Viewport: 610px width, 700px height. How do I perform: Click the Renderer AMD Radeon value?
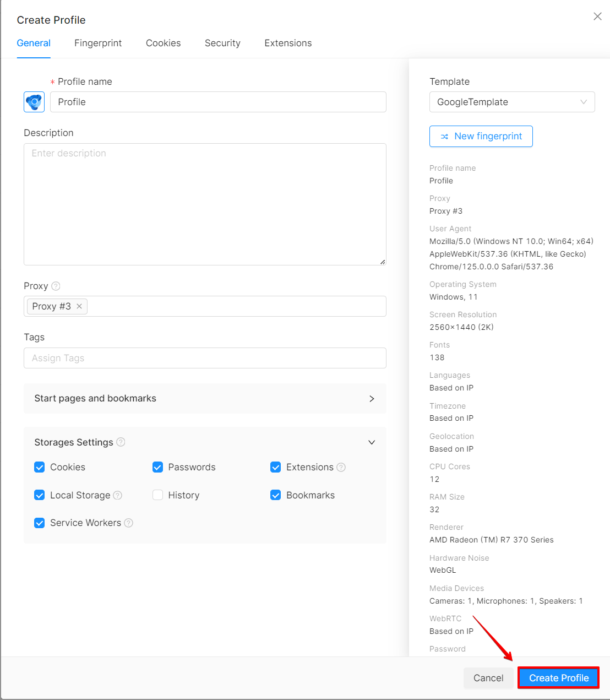[492, 540]
